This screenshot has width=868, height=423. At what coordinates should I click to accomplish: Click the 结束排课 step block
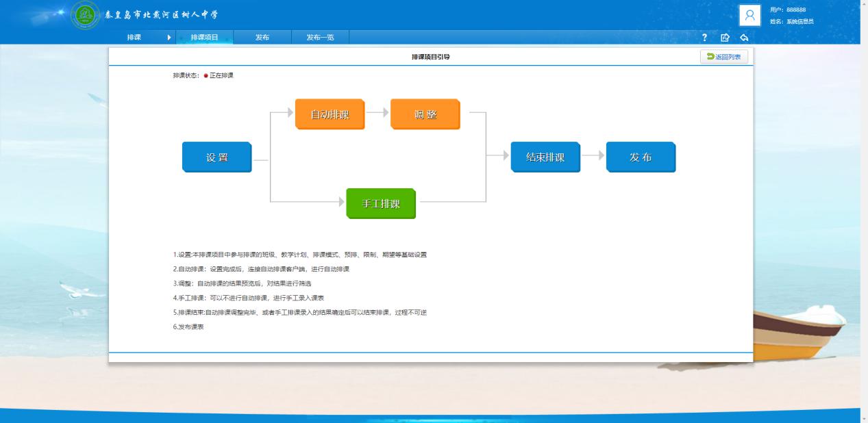pos(545,157)
